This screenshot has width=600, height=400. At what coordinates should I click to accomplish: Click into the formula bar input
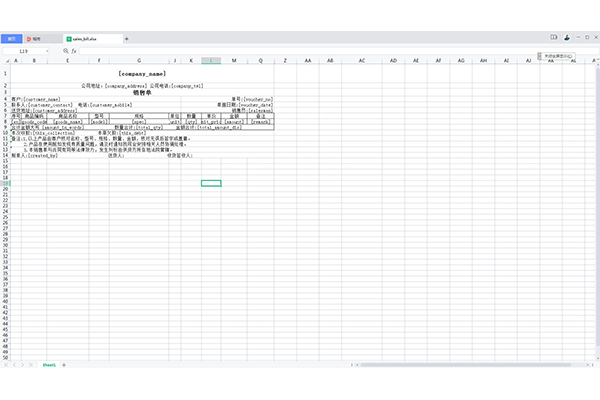(x=338, y=51)
